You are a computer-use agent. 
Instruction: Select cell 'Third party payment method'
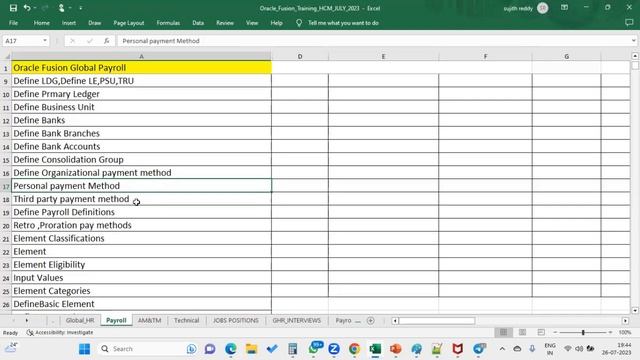pos(141,199)
